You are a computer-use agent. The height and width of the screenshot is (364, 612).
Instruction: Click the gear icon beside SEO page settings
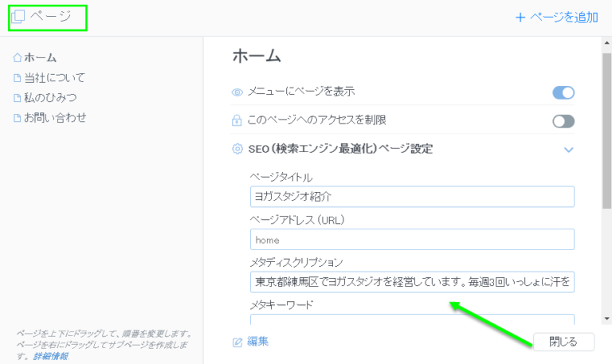pyautogui.click(x=237, y=149)
